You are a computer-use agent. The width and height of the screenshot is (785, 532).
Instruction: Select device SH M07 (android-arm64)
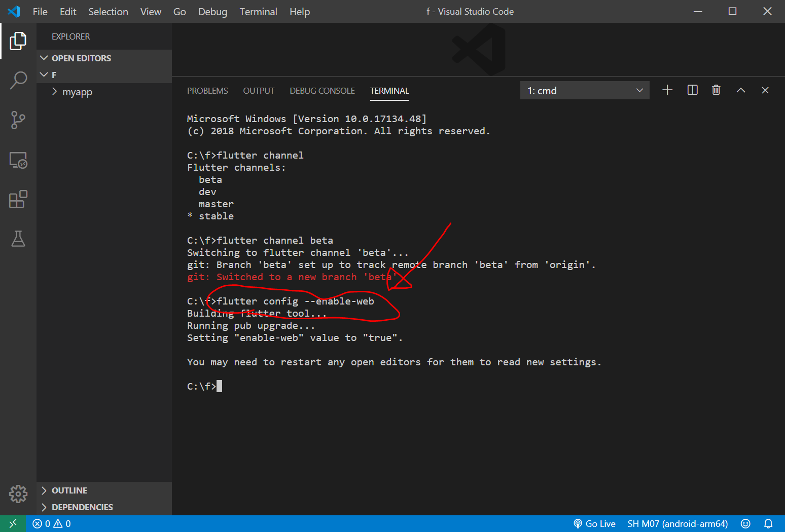pos(677,523)
